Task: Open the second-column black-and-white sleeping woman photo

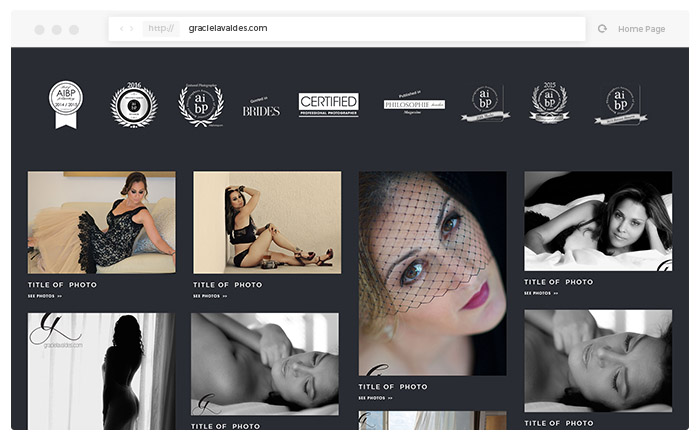Action: click(x=265, y=364)
